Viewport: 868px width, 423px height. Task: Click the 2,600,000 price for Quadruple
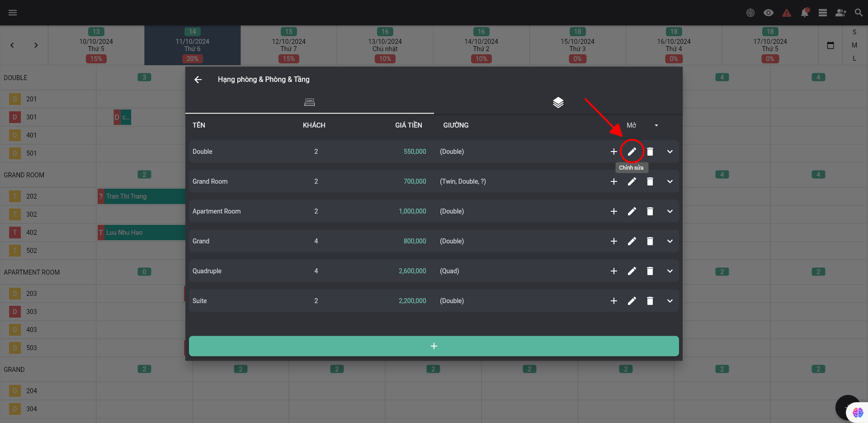click(412, 271)
